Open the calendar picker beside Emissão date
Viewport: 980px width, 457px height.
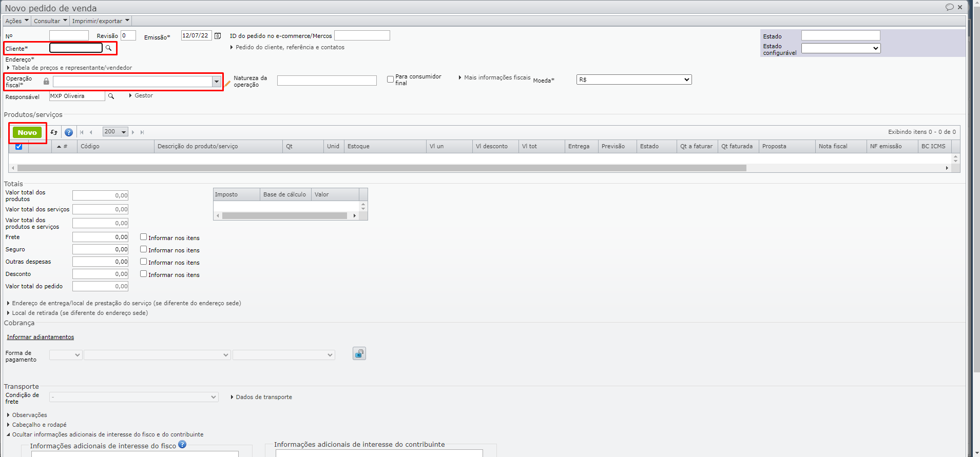[218, 36]
